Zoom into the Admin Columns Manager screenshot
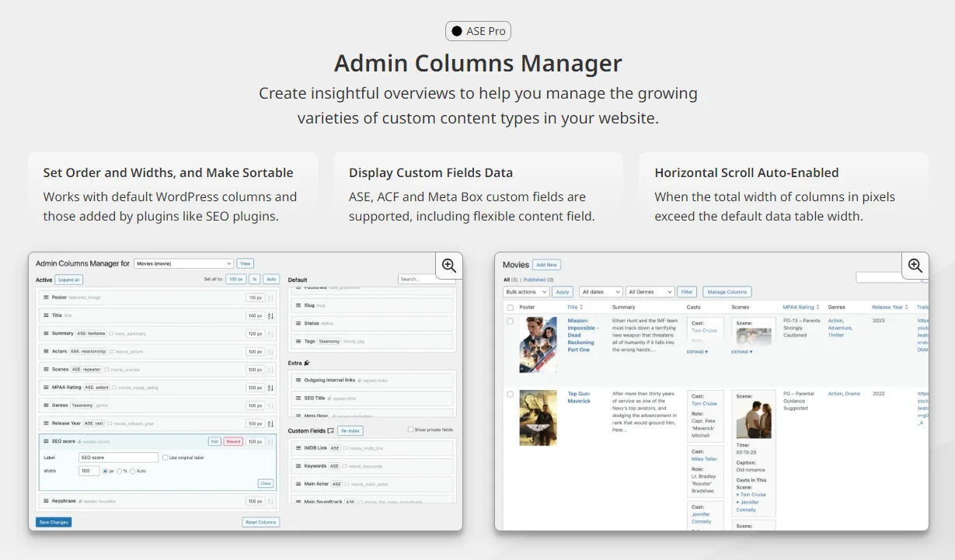This screenshot has height=560, width=955. (448, 266)
